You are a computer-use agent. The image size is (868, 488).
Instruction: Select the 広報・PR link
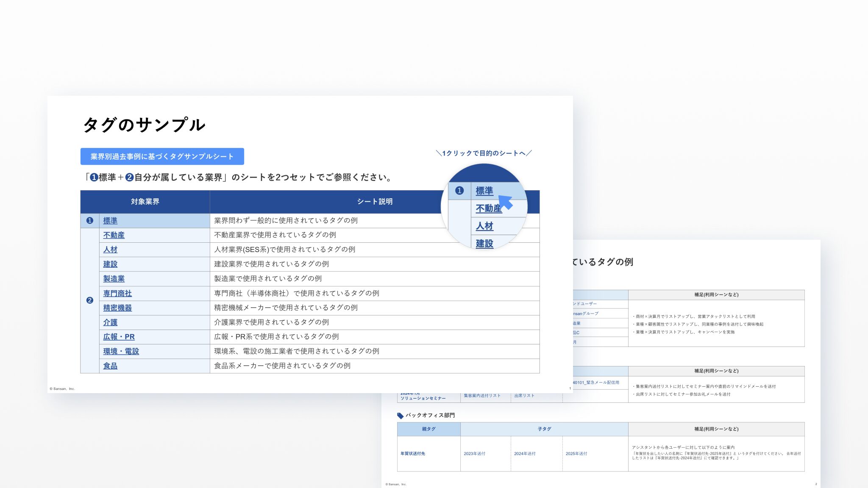tap(119, 337)
